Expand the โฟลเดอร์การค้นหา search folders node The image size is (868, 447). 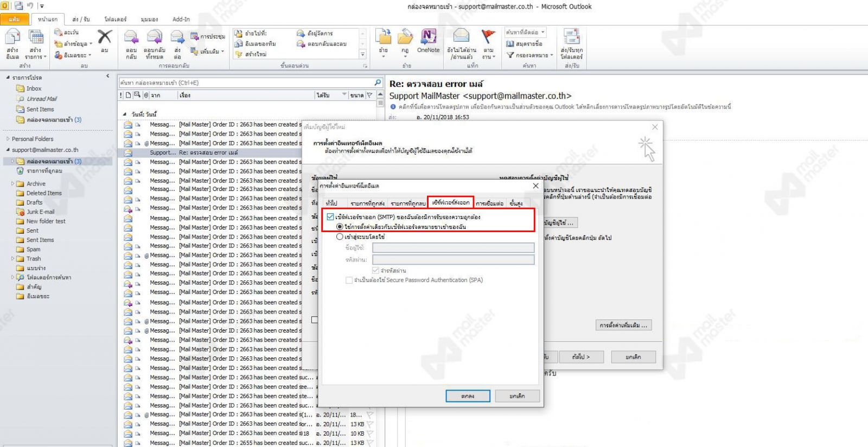[x=12, y=277]
